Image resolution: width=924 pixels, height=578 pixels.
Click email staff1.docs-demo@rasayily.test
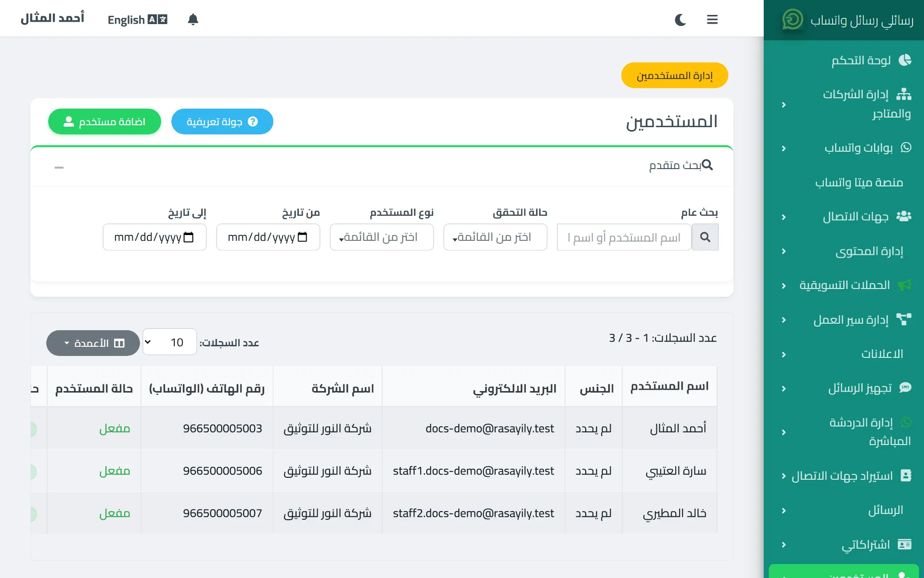(474, 471)
